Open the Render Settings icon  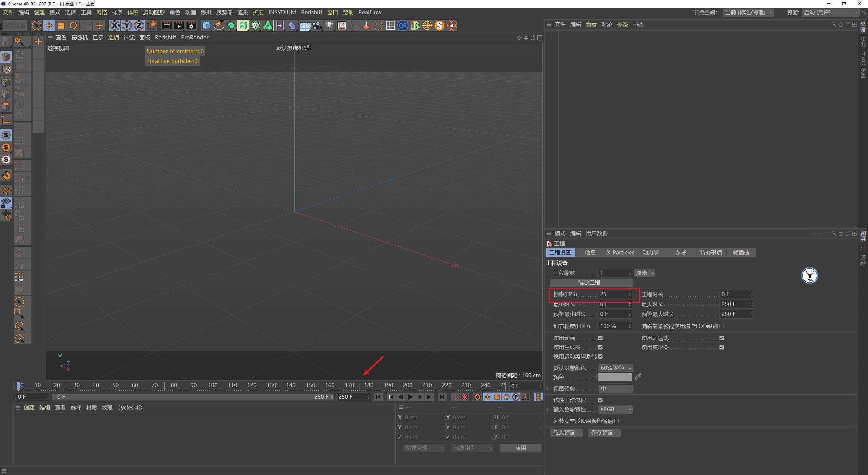[x=191, y=25]
